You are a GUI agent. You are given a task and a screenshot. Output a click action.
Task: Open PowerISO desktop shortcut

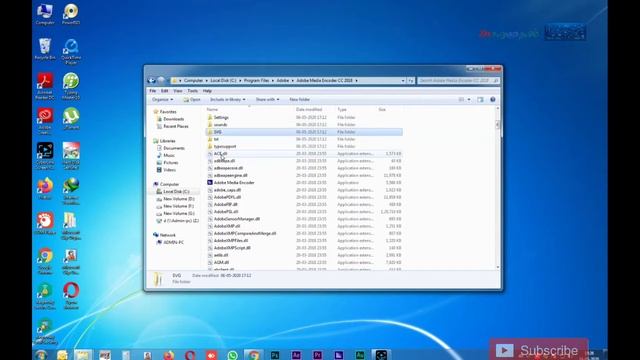[71, 14]
